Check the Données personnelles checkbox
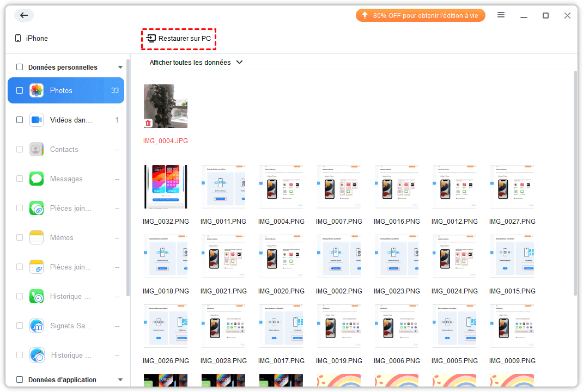583x392 pixels. coord(20,68)
